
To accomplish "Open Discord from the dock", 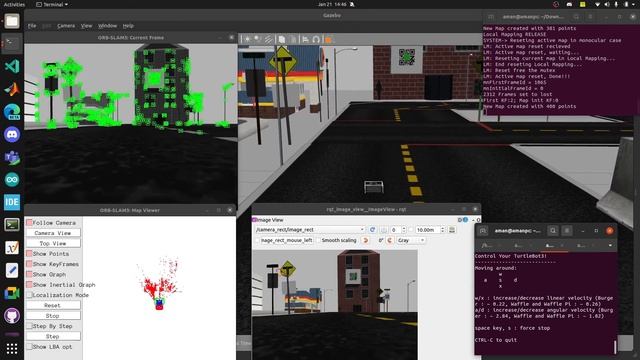I will coord(12,134).
